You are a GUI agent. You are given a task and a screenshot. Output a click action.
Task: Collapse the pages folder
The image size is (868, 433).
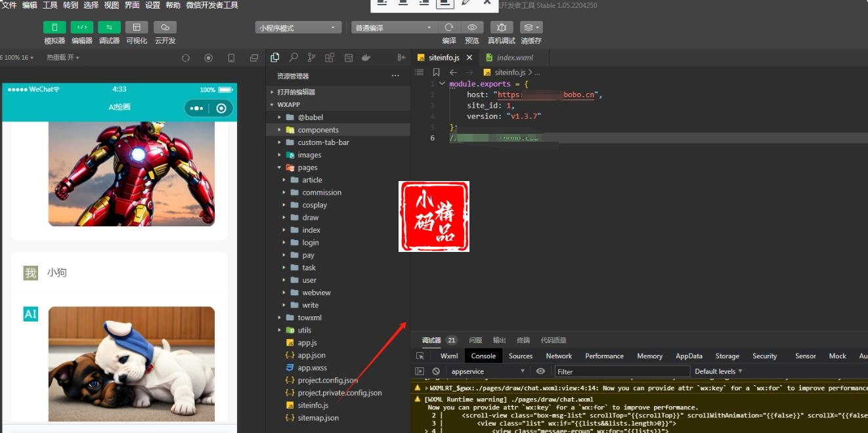(338, 167)
